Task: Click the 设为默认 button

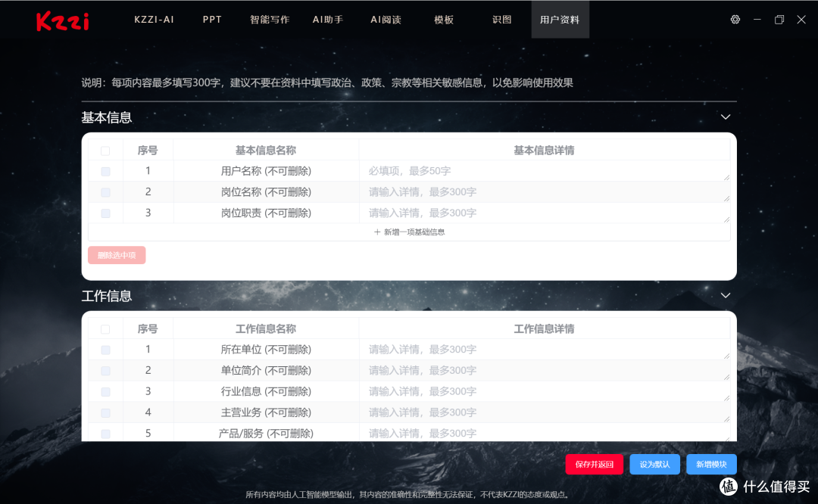Action: pyautogui.click(x=654, y=464)
